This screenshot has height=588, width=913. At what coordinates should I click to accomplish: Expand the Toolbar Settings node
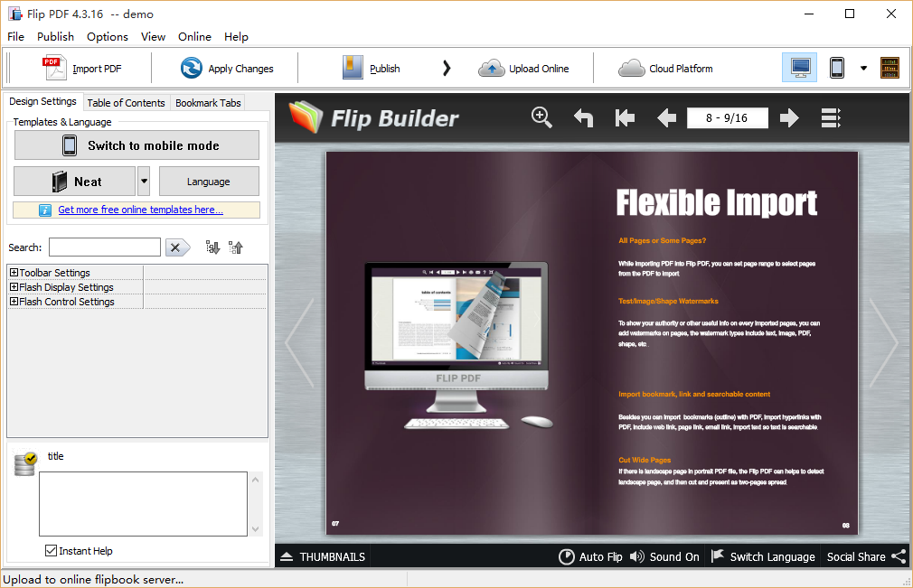(14, 272)
